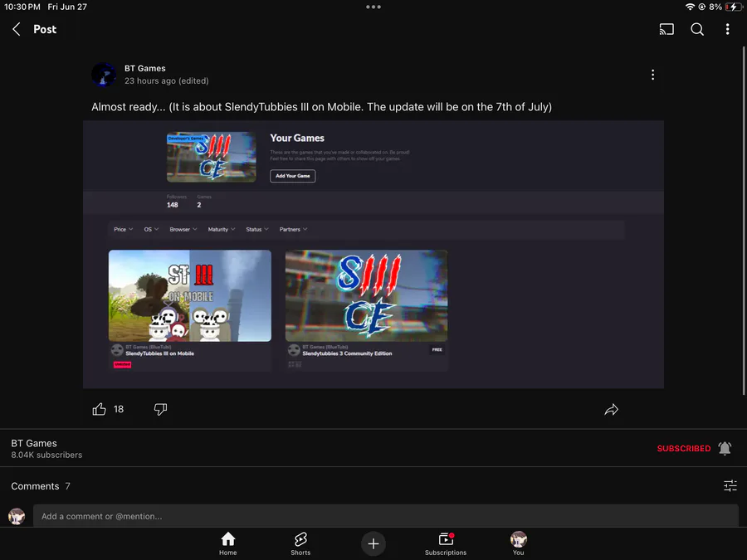Open the Subscriptions tab
This screenshot has height=560, width=747.
pyautogui.click(x=446, y=543)
